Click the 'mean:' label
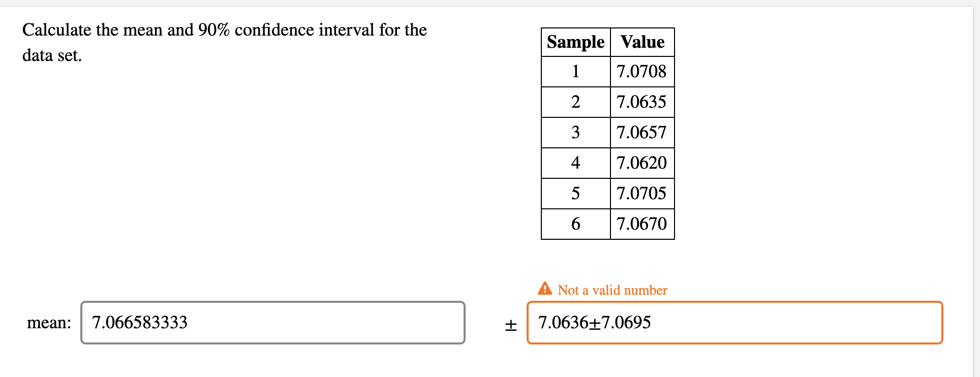 pyautogui.click(x=48, y=322)
